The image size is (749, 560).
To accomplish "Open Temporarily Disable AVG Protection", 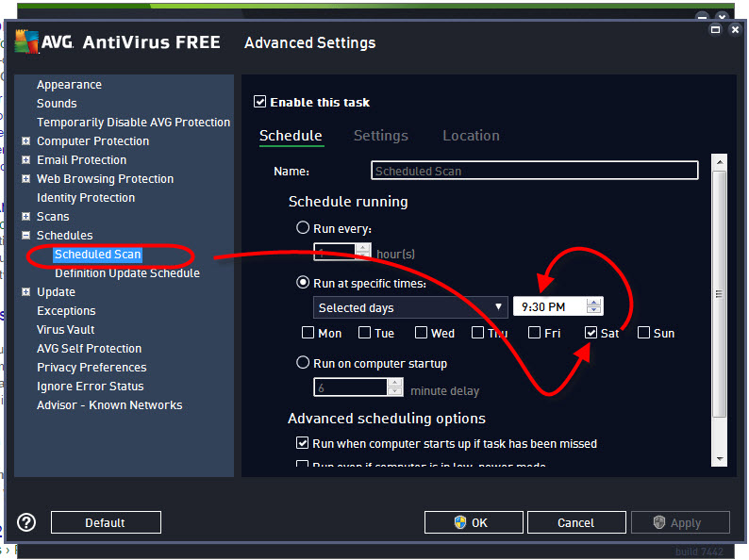I will coord(133,123).
